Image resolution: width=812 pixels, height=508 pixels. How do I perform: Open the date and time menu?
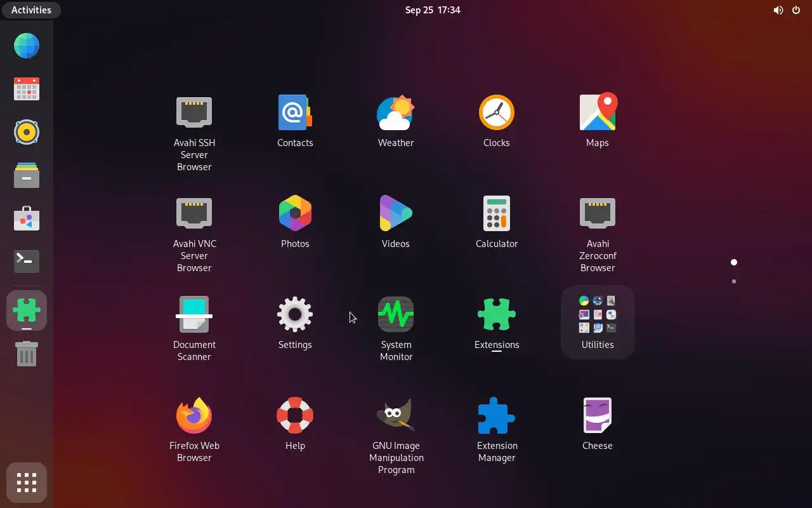(x=433, y=10)
